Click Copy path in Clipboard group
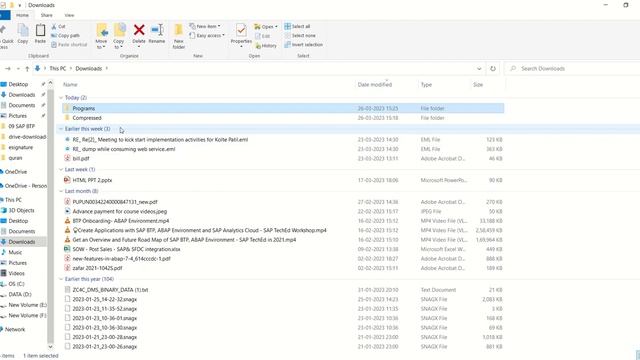Screen dimensions: 640x360 [x=65, y=36]
